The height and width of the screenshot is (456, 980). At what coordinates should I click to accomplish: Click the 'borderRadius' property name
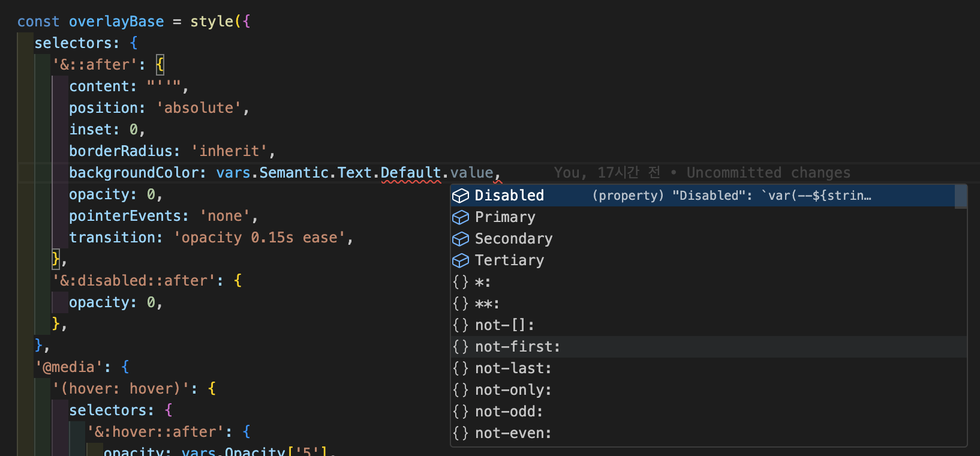click(121, 151)
